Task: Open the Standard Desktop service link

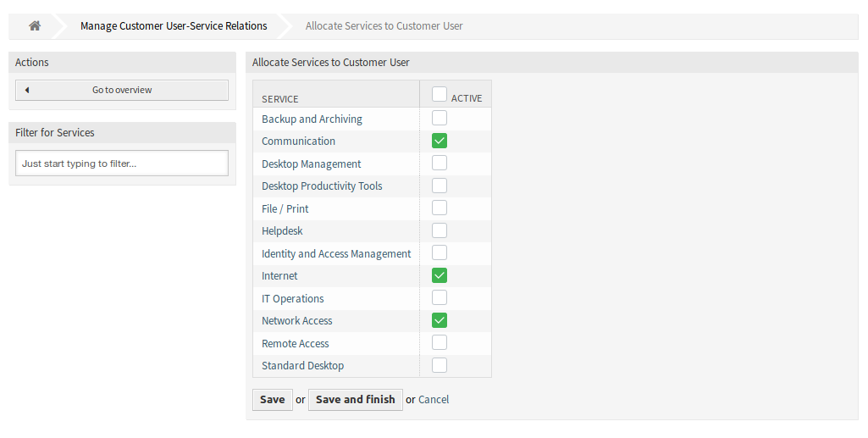Action: [x=303, y=365]
